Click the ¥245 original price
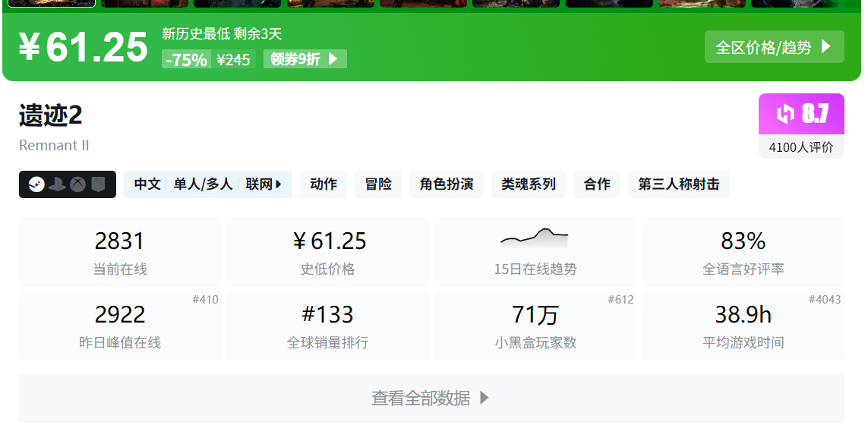Screen dimensions: 868x425 (x=233, y=59)
